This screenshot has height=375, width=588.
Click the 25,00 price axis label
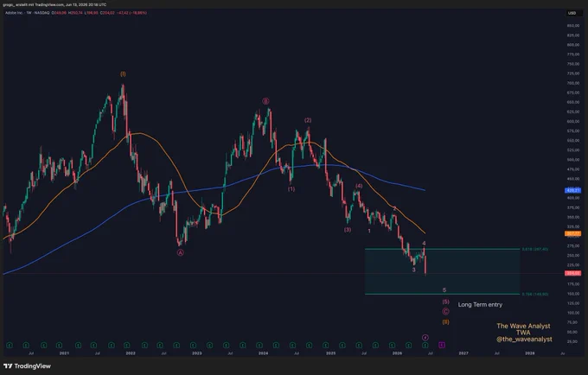coord(573,341)
